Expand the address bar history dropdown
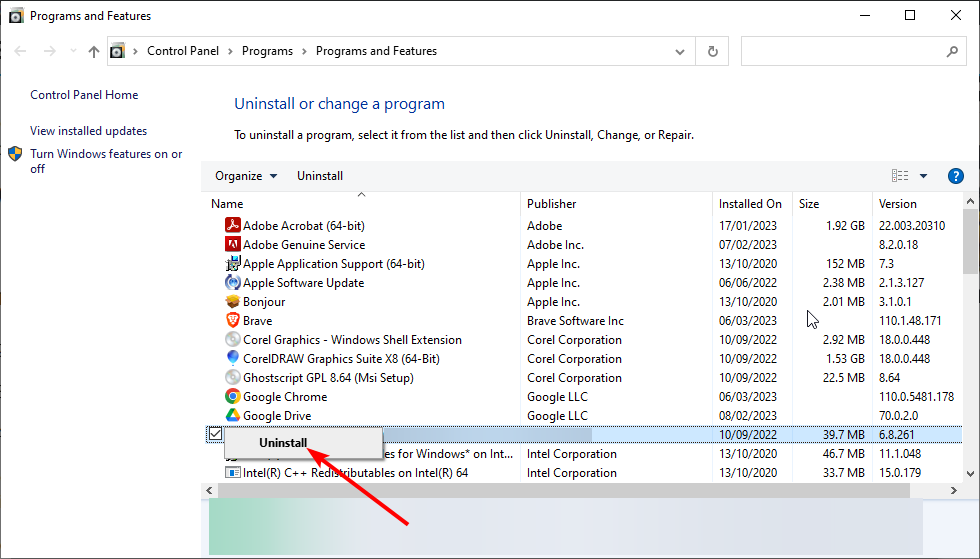This screenshot has height=559, width=980. pyautogui.click(x=680, y=51)
